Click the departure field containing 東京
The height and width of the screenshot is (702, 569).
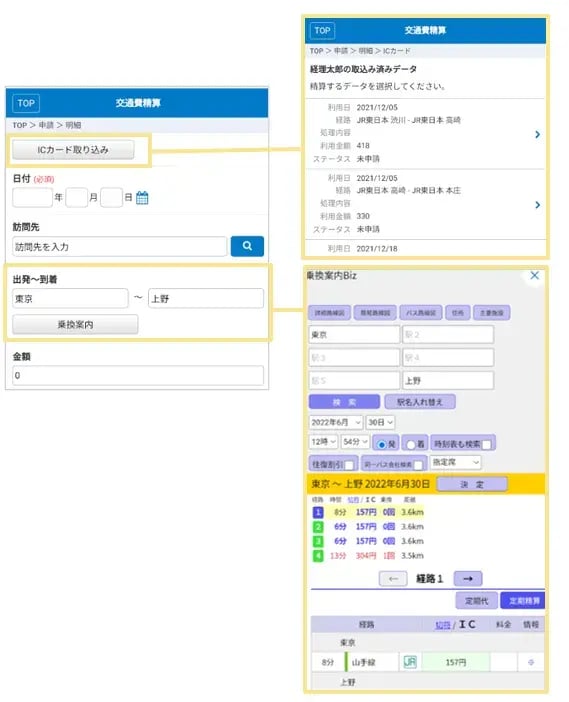[70, 298]
